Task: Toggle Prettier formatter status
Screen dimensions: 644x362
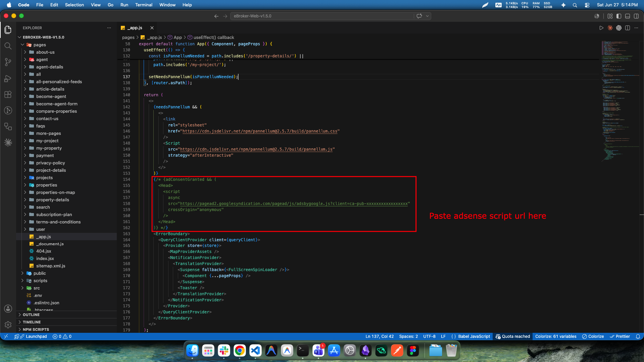Action: [620, 337]
